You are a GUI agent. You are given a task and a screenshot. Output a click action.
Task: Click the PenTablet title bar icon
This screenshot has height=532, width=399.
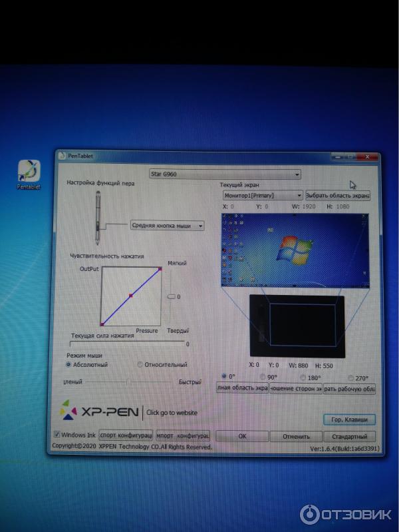[62, 156]
